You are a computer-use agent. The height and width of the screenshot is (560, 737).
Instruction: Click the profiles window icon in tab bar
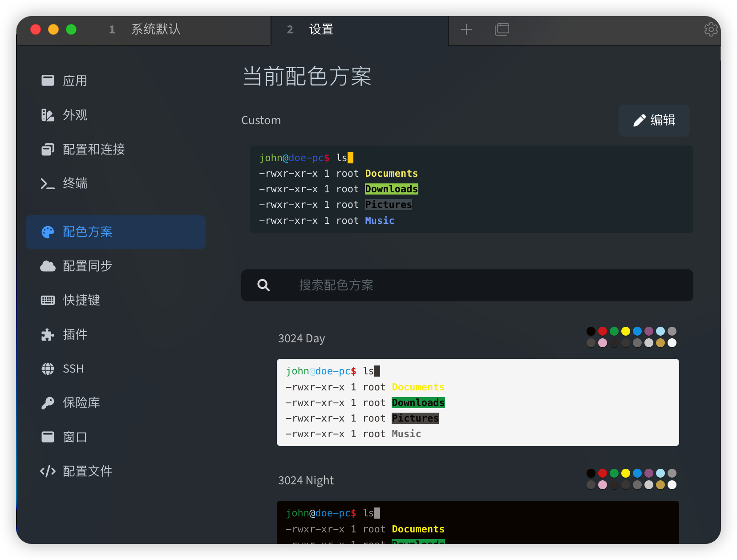(x=502, y=29)
